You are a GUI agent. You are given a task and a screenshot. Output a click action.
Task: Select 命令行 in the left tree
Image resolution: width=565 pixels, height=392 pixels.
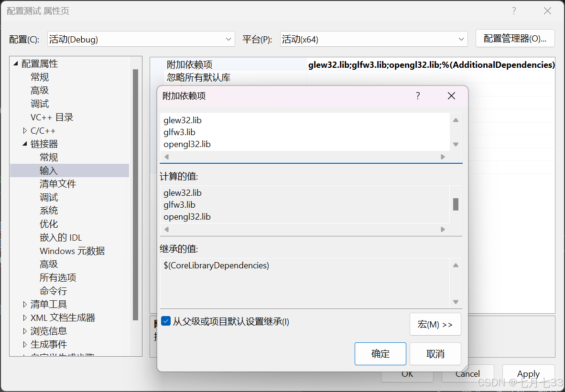click(54, 290)
